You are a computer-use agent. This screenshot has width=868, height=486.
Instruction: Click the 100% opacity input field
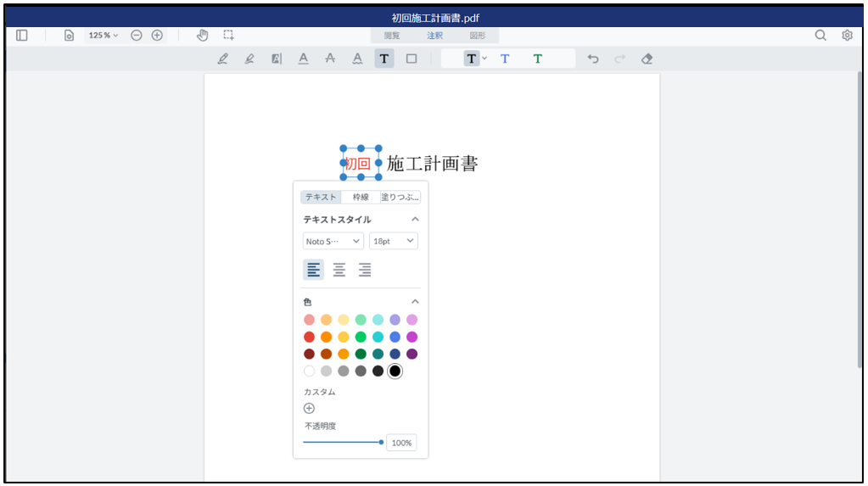coord(401,443)
